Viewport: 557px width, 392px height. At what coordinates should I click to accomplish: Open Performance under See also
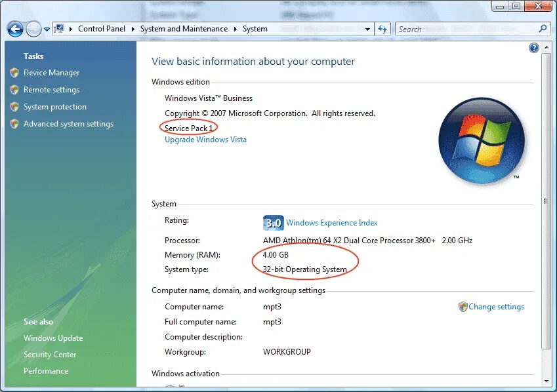pyautogui.click(x=46, y=371)
